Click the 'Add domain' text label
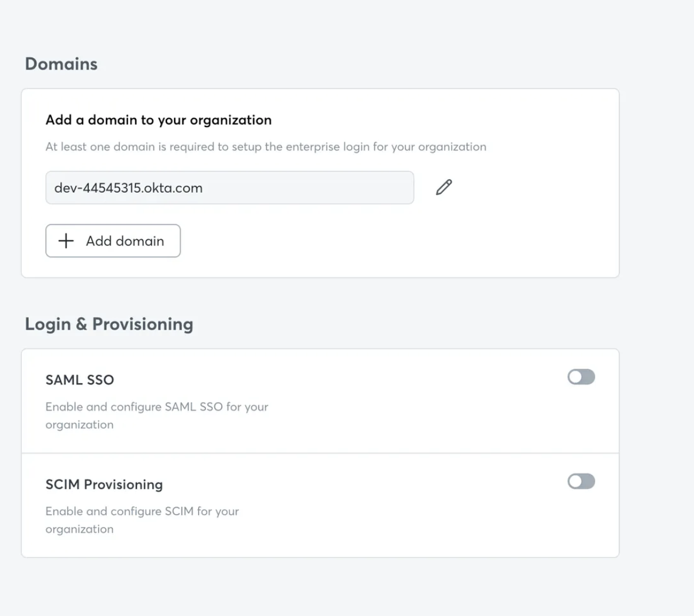The height and width of the screenshot is (616, 694). [125, 241]
